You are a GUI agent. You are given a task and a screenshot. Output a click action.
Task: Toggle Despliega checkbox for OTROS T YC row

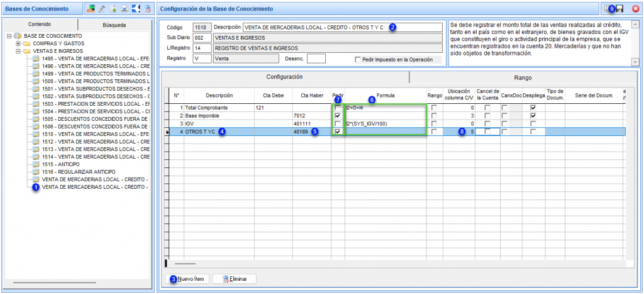533,132
